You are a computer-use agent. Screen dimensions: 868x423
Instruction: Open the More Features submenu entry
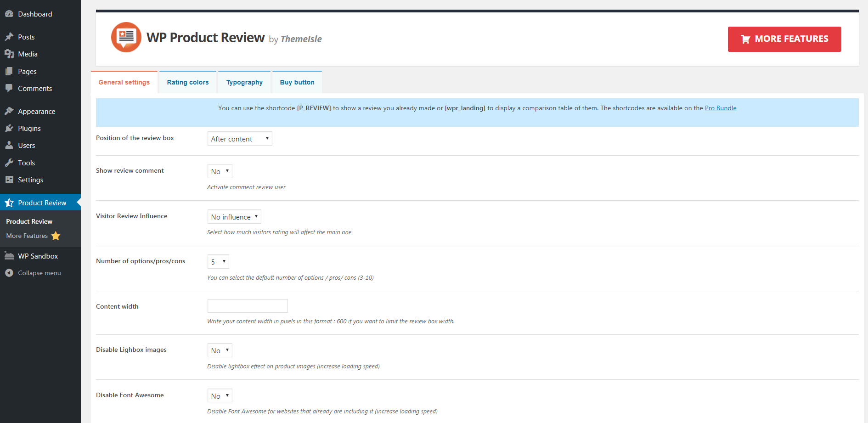(x=27, y=236)
